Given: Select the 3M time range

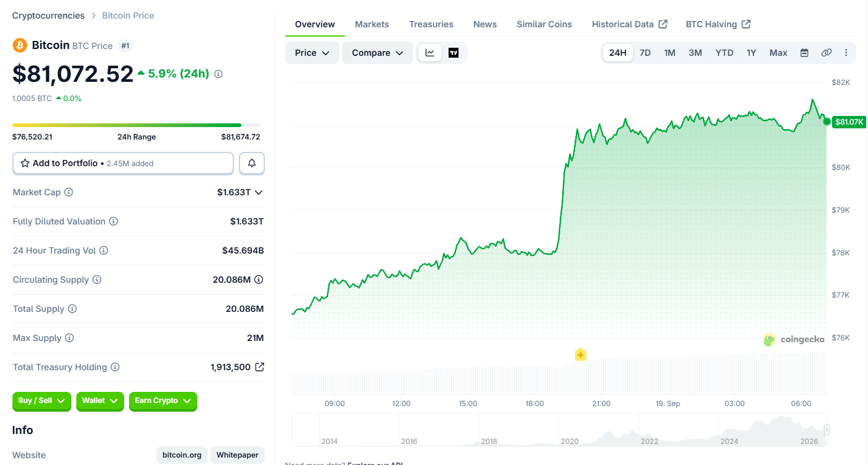Looking at the screenshot, I should pos(696,53).
